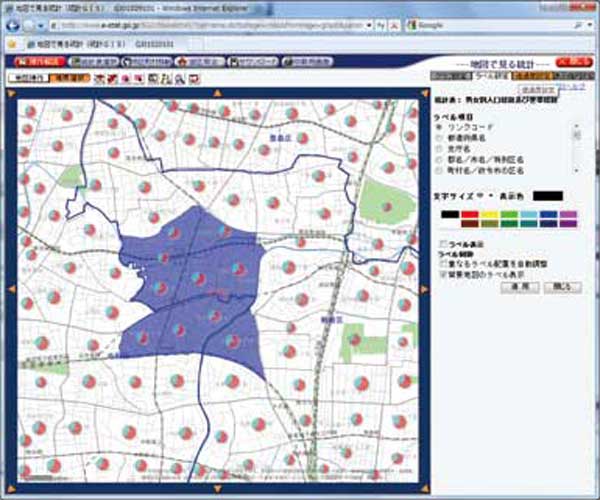The height and width of the screenshot is (500, 600).
Task: Click the map pan-down arrow on bottom frame
Action: [x=217, y=489]
